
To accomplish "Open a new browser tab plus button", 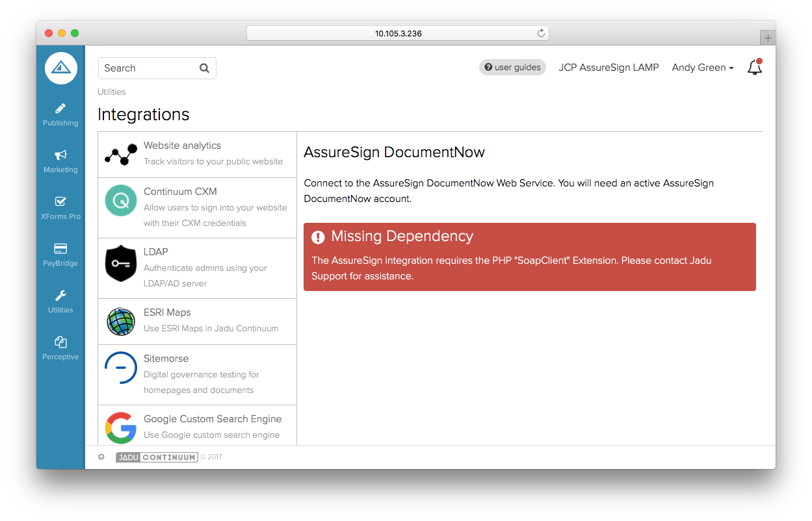I will (768, 38).
